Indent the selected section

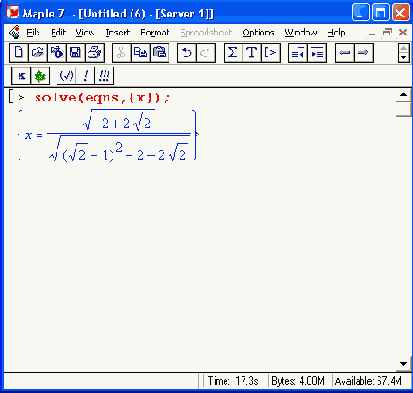317,53
